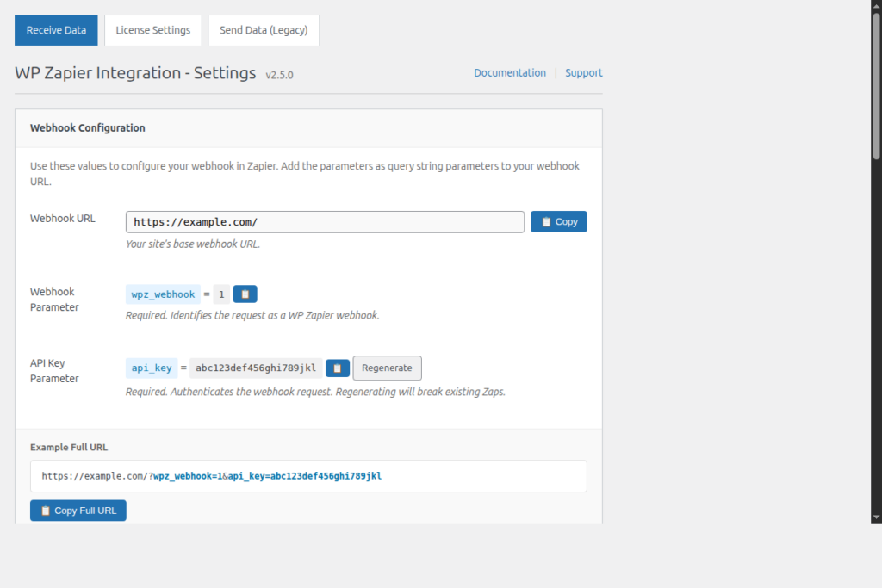Screen dimensions: 882x588
Task: Click 'Your site's base webhook URL.' hint
Action: click(193, 244)
